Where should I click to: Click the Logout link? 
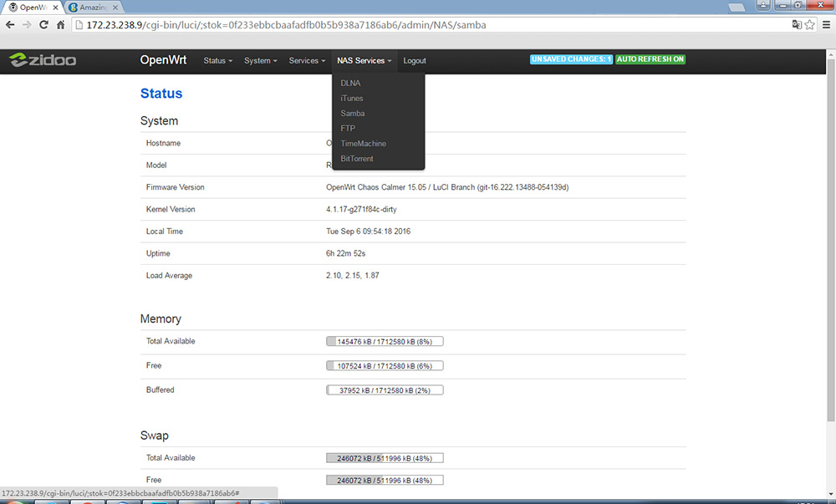pos(415,61)
